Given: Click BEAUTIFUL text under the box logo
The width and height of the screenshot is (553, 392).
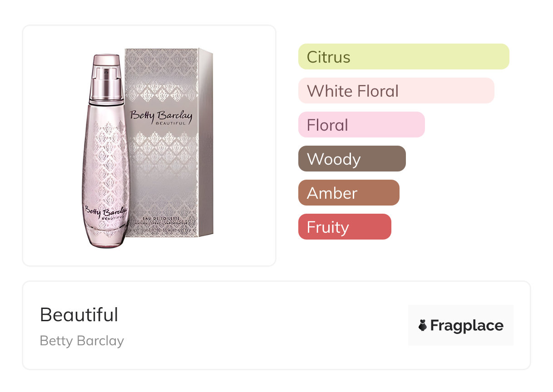Looking at the screenshot, I should [170, 123].
